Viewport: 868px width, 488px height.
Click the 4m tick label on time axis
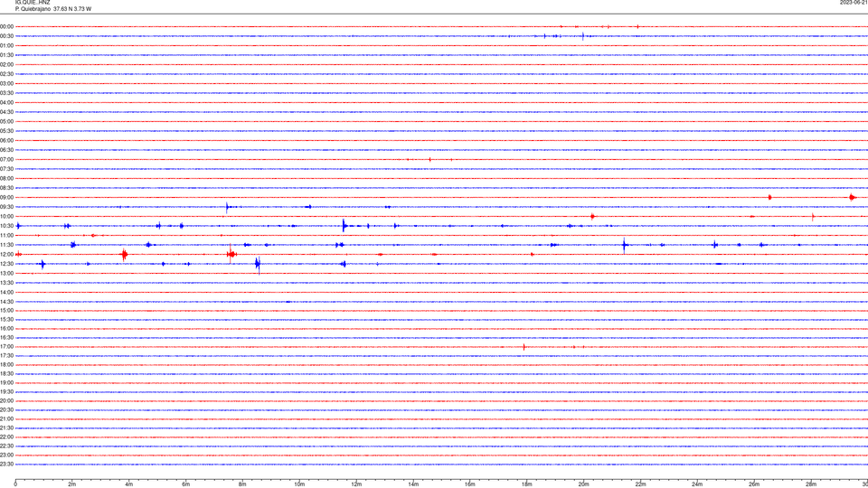point(129,484)
